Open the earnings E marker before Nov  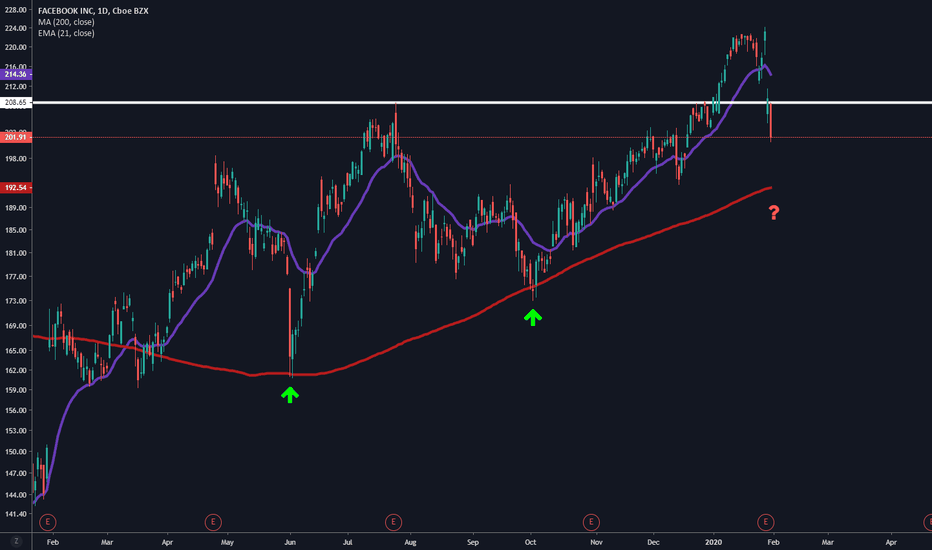click(591, 523)
